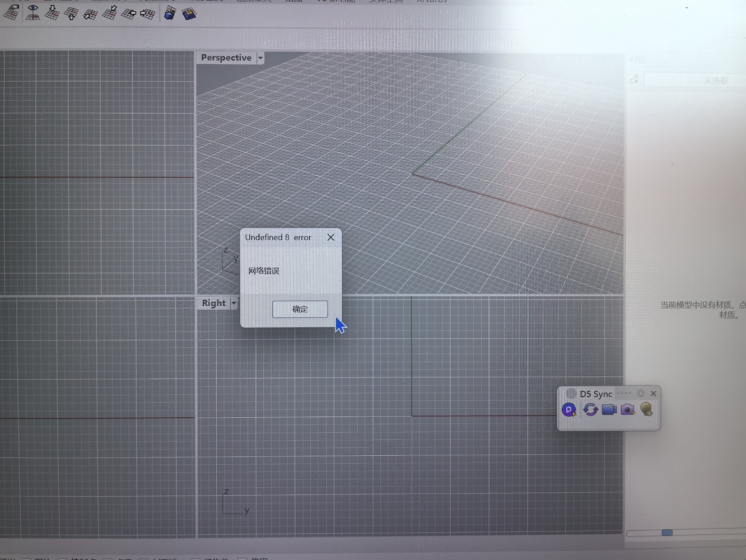Click the D5 Sync light bulb icon

(646, 410)
